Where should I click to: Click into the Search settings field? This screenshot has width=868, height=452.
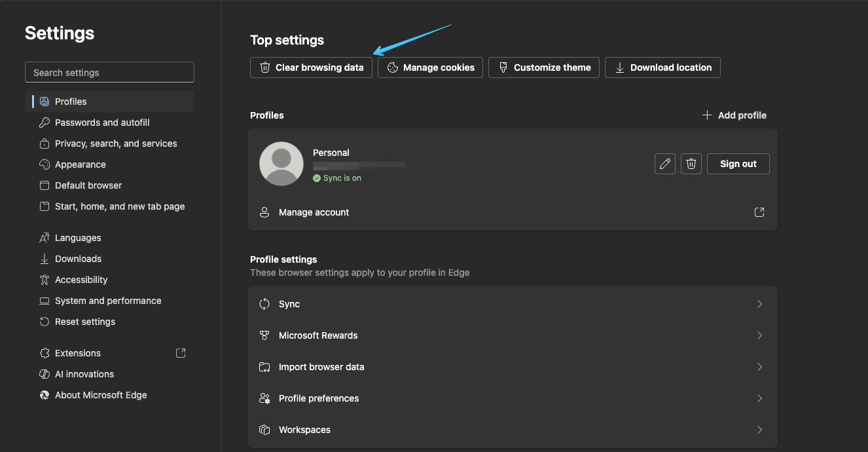click(109, 73)
